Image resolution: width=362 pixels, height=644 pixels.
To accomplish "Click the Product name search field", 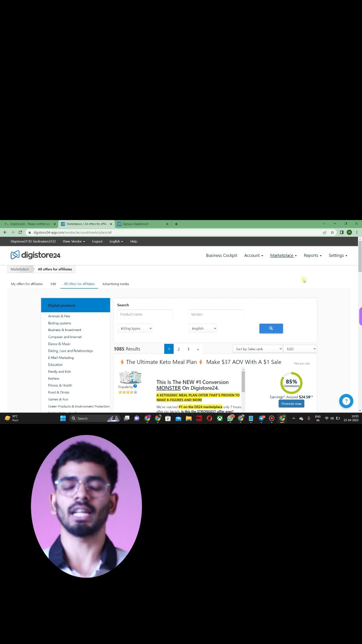I will click(x=145, y=314).
